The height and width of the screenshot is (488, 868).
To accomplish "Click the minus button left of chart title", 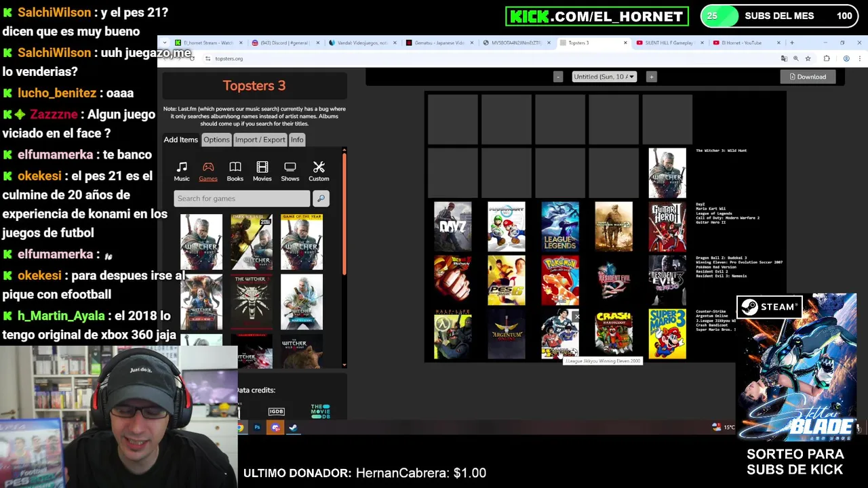I will coord(558,77).
